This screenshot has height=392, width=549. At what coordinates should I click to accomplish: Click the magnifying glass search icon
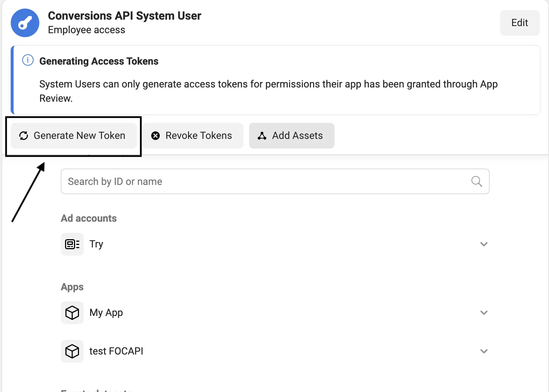[x=476, y=181]
